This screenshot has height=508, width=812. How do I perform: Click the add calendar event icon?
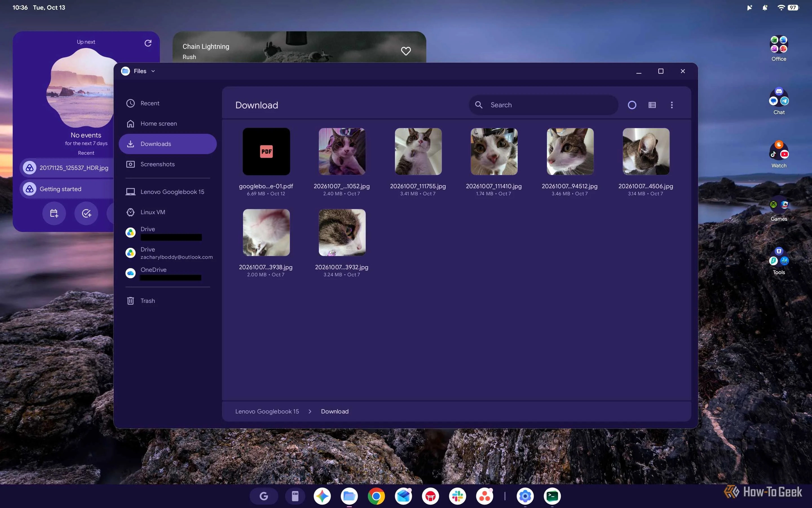[54, 213]
